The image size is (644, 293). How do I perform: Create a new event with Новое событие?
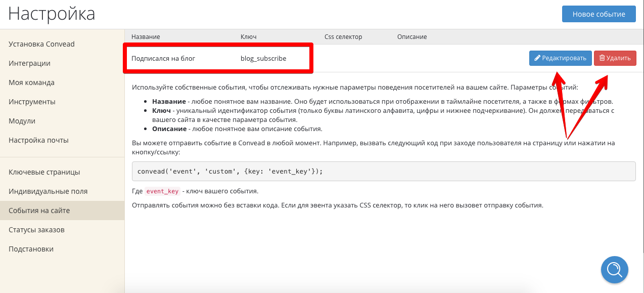click(599, 14)
